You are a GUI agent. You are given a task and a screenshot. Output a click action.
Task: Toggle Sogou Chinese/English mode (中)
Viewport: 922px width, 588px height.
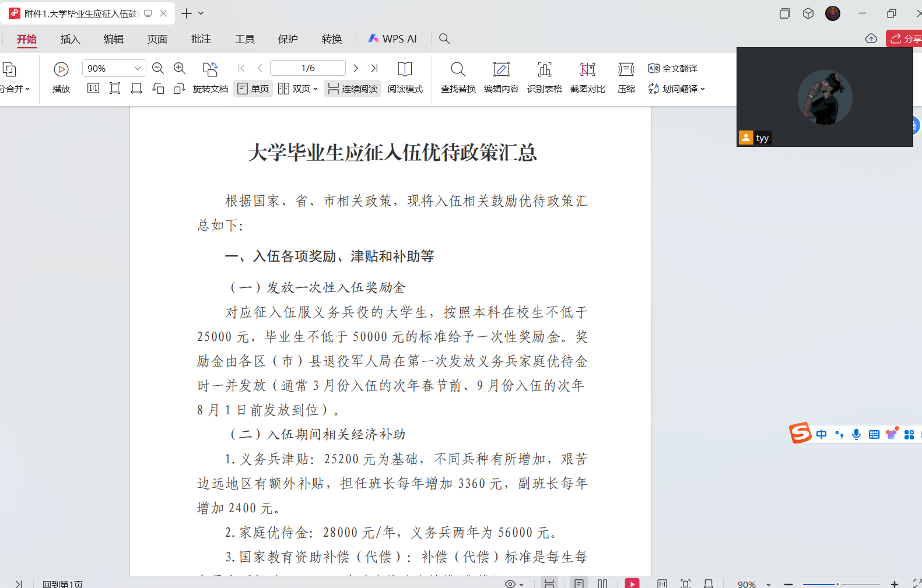tap(821, 434)
